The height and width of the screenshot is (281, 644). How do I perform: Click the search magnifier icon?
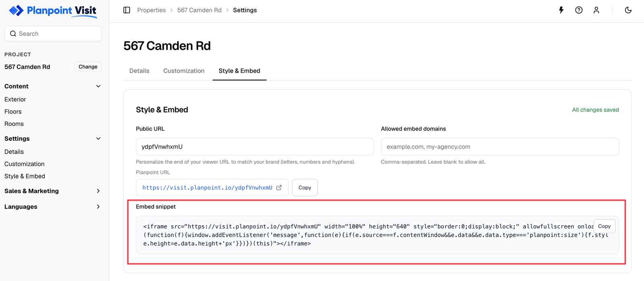click(x=13, y=34)
